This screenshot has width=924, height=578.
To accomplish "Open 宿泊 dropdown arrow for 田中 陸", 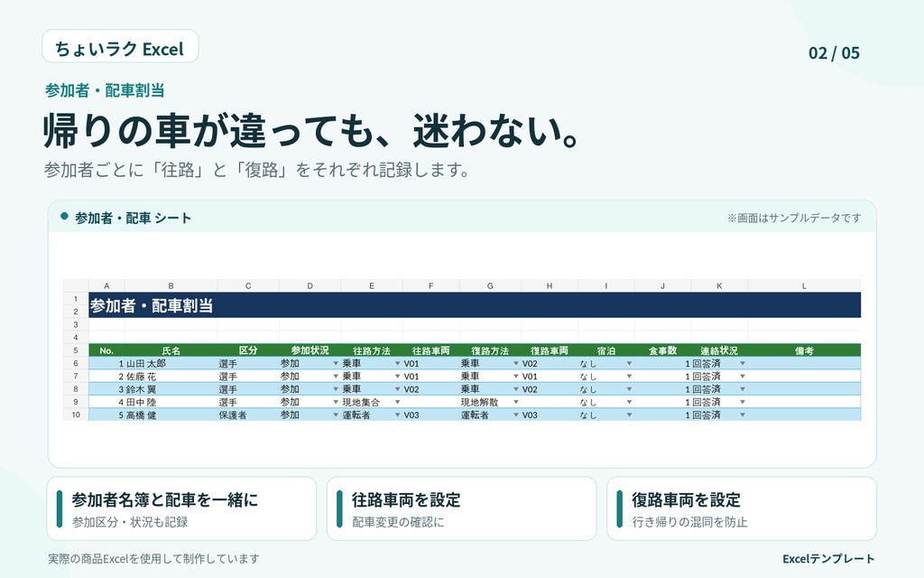I will (629, 402).
